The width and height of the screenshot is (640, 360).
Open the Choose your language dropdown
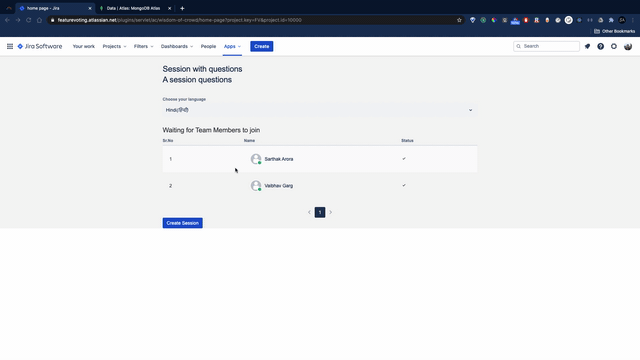(x=320, y=110)
